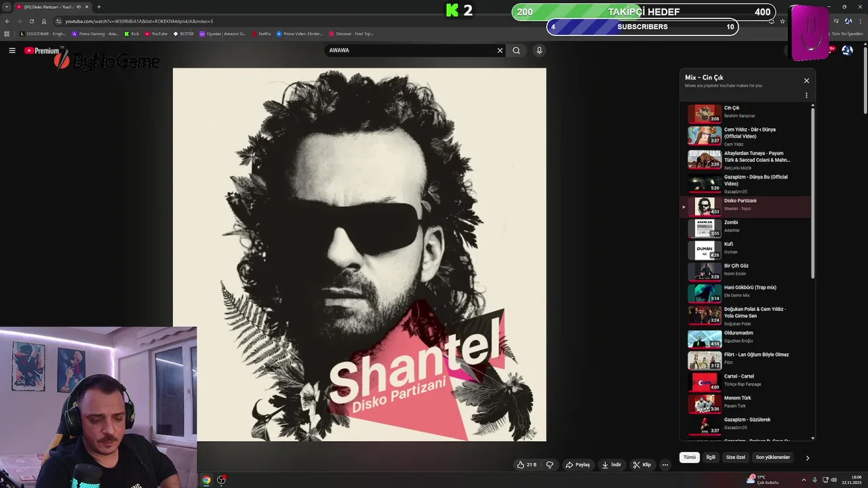Dislike the Disko Partizani video

coord(550,465)
